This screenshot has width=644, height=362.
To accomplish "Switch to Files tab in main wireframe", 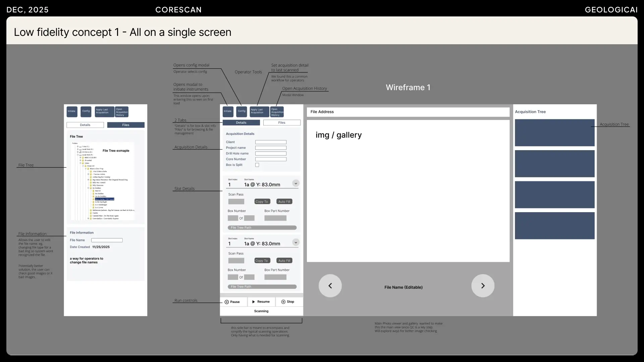I will [282, 123].
